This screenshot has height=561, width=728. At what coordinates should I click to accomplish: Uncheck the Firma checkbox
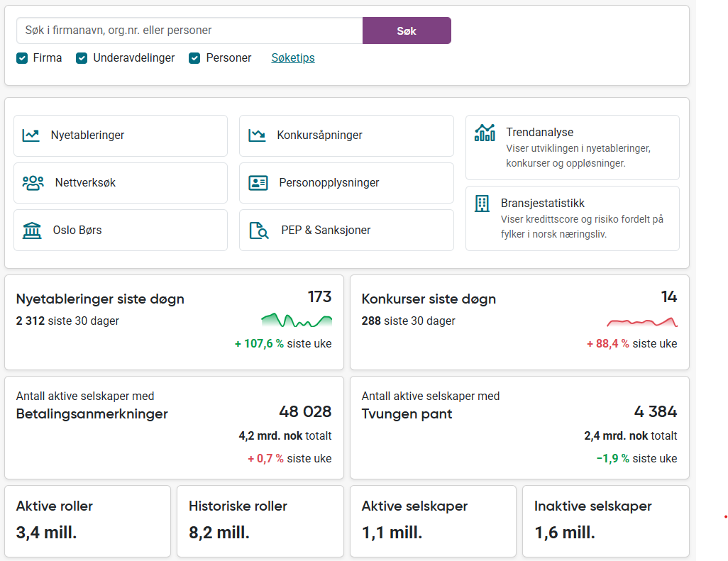[x=22, y=57]
